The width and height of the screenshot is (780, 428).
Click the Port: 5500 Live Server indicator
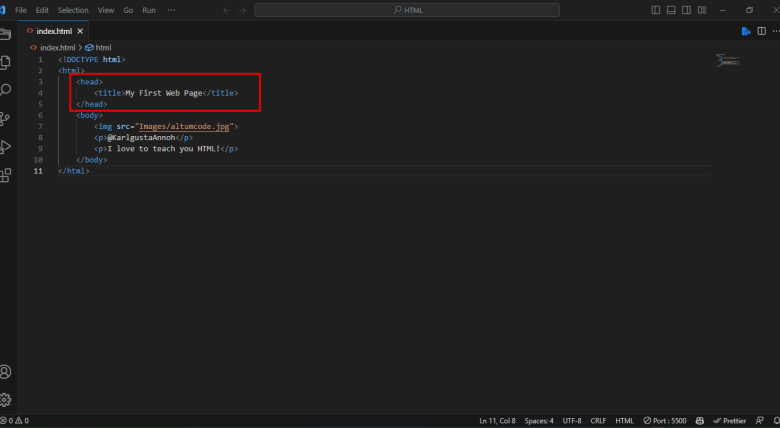coord(665,421)
